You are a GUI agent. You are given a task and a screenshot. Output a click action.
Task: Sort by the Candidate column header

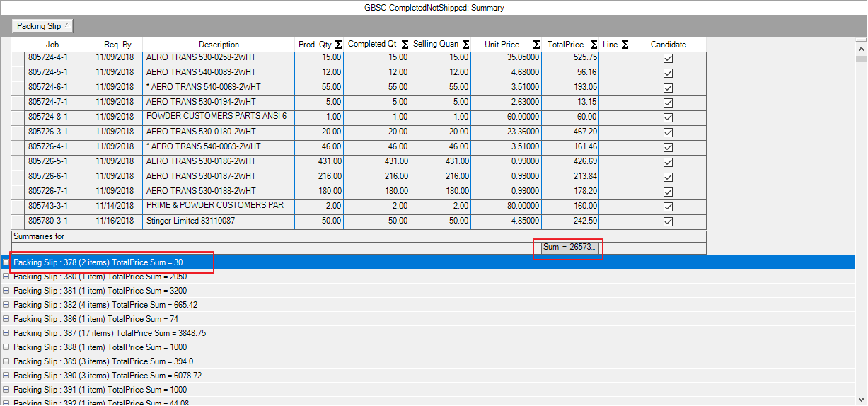point(668,45)
